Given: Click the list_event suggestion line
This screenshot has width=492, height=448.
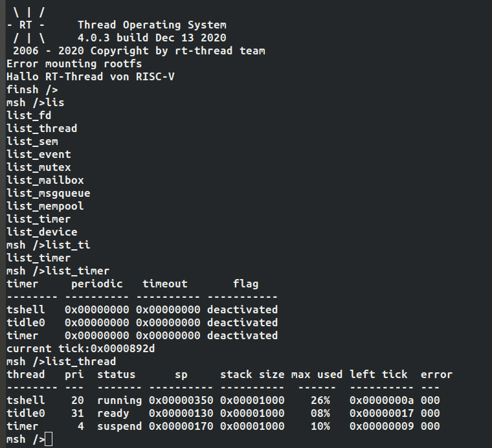Looking at the screenshot, I should [39, 154].
